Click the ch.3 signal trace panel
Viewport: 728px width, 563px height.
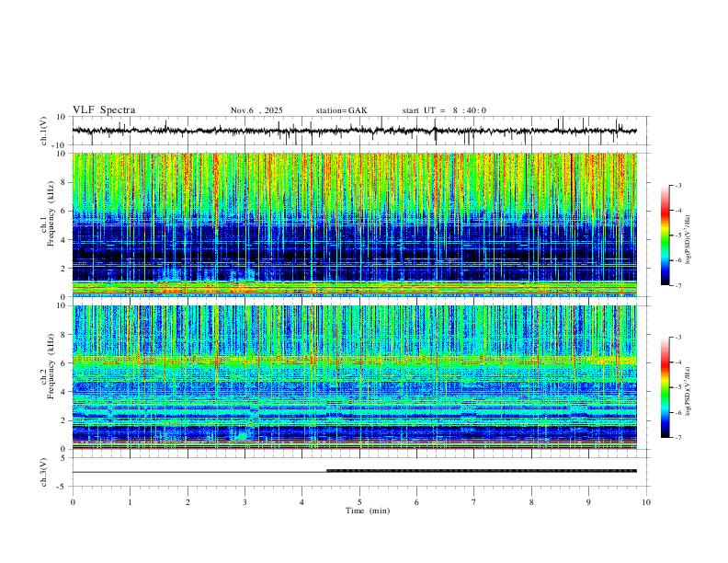[361, 472]
